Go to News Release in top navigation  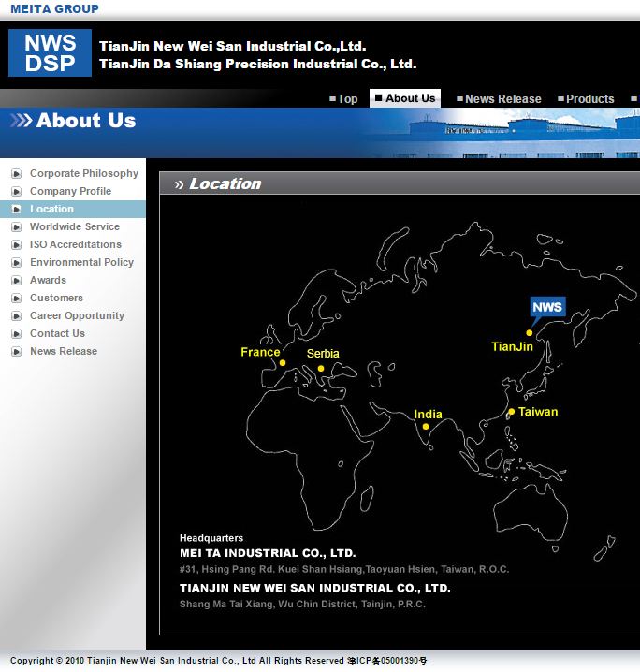(x=499, y=99)
